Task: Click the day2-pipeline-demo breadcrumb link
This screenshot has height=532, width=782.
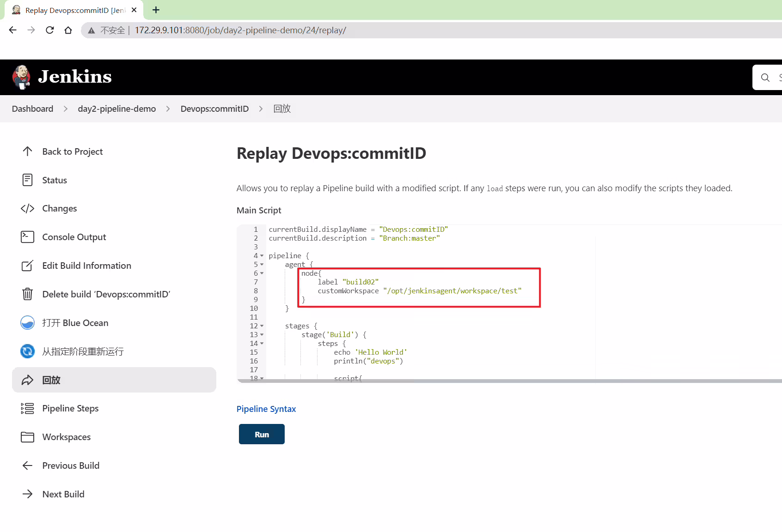Action: (117, 109)
